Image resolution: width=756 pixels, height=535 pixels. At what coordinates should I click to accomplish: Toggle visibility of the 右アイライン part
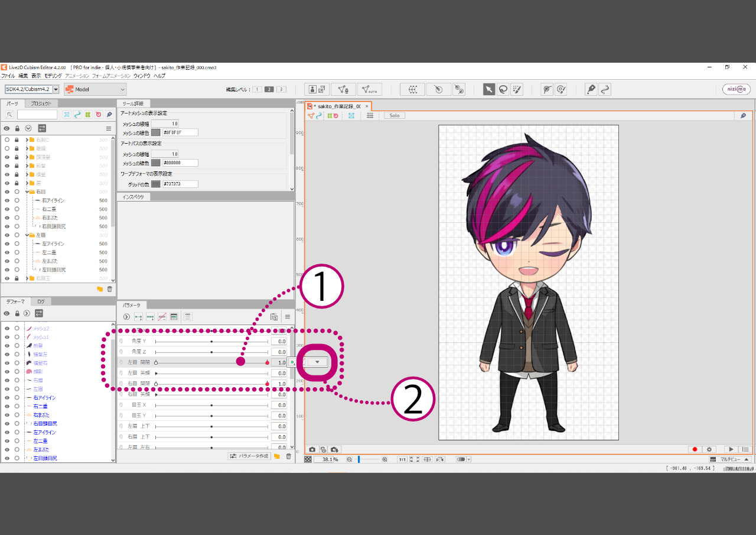7,200
